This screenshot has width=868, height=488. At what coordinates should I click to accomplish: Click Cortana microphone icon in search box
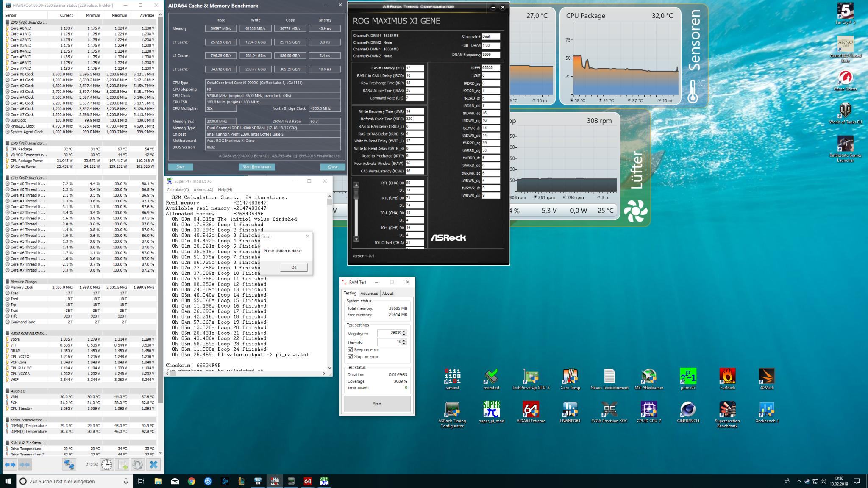[126, 481]
